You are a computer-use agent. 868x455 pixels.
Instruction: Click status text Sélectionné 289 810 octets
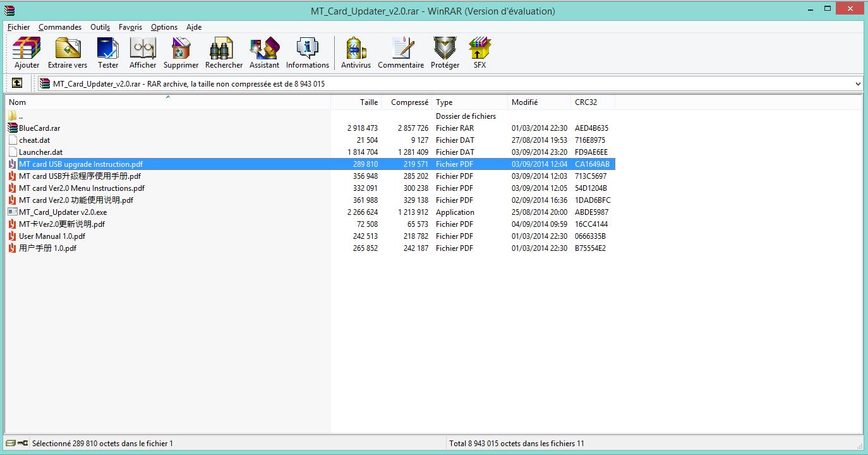(x=102, y=444)
